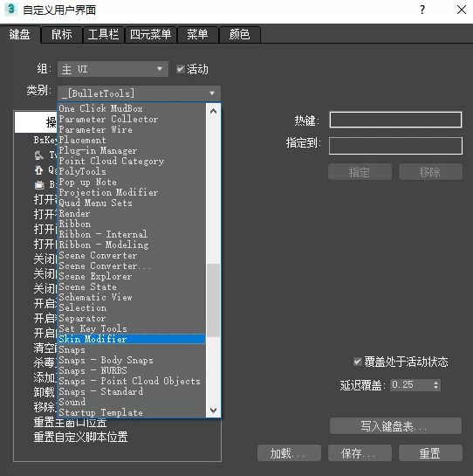Select Snaps - NURBS entry

[132, 370]
